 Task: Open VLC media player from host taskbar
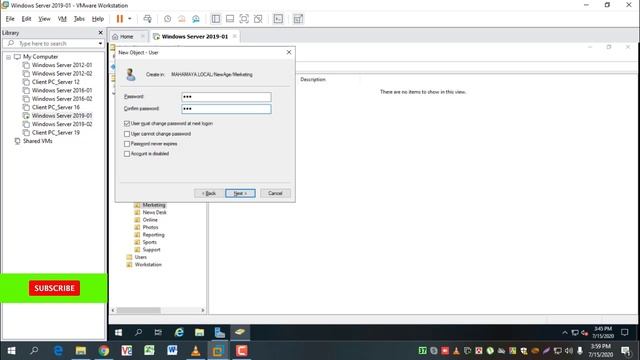pos(196,351)
